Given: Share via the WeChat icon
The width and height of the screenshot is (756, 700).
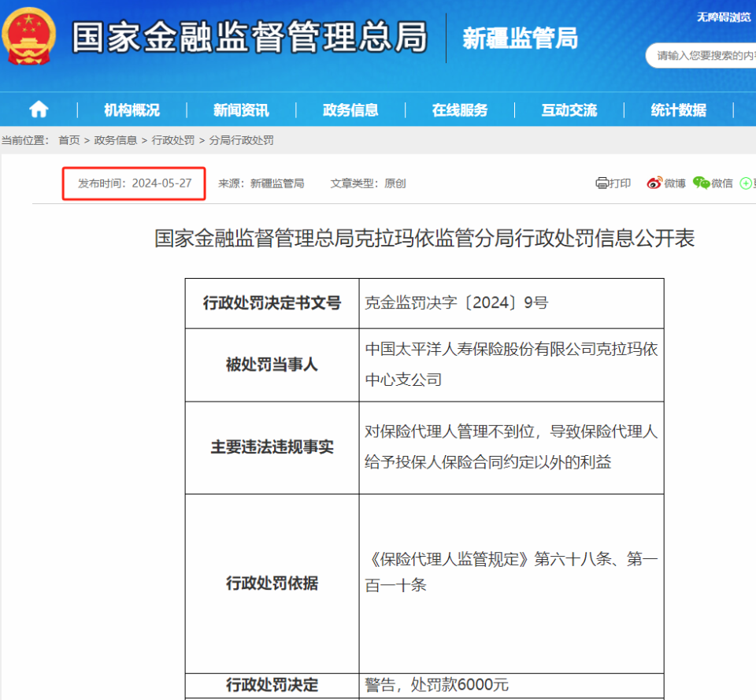Looking at the screenshot, I should coord(701,183).
